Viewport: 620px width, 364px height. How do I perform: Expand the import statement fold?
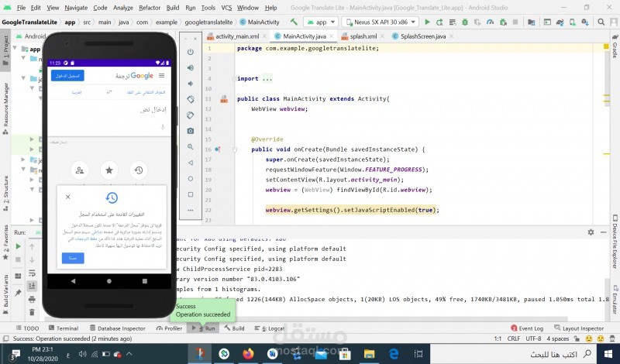(235, 79)
